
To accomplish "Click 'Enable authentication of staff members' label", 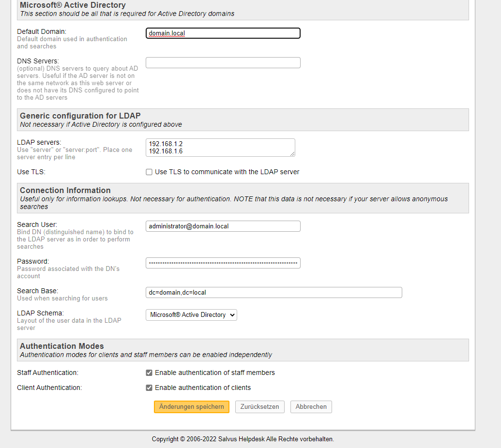I will (x=214, y=373).
